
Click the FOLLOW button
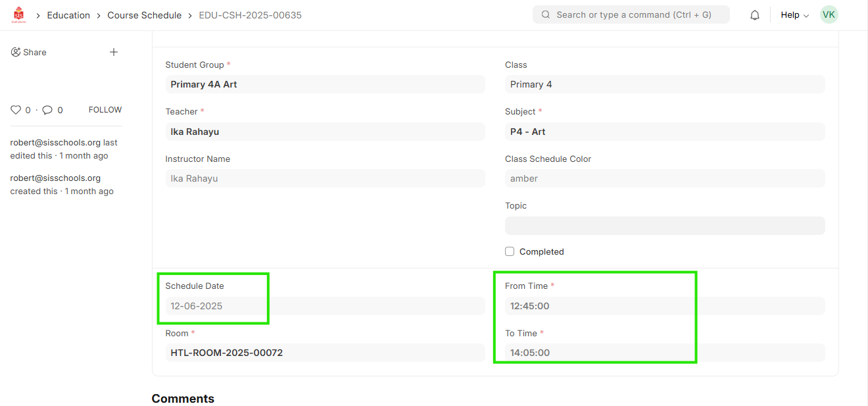click(x=105, y=110)
